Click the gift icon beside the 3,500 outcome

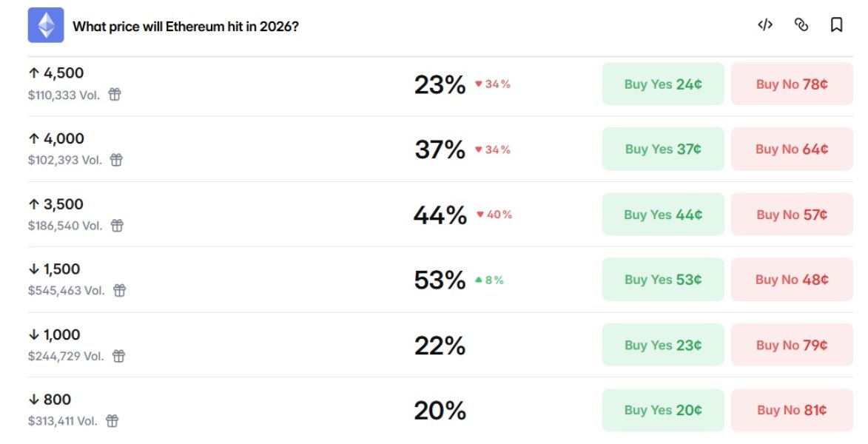pyautogui.click(x=118, y=226)
